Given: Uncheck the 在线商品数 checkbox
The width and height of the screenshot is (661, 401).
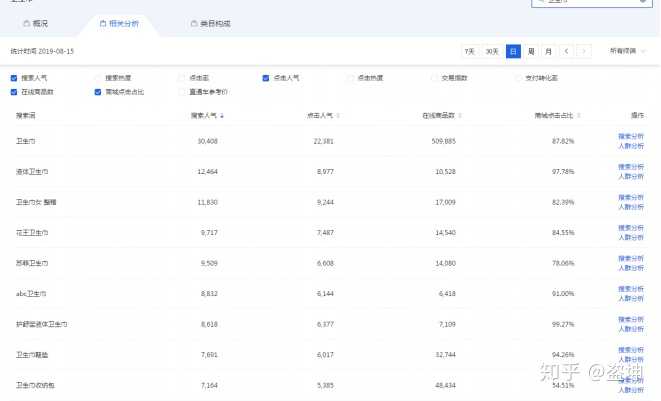Looking at the screenshot, I should coord(14,91).
